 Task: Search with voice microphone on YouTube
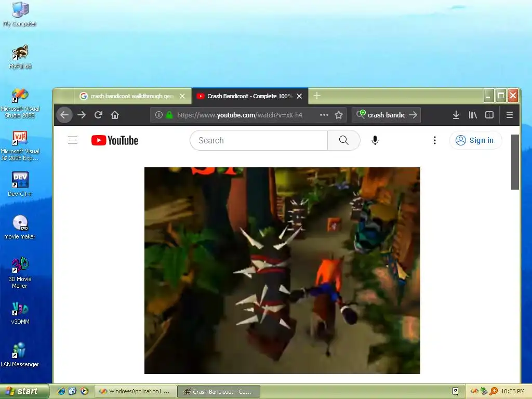tap(375, 140)
